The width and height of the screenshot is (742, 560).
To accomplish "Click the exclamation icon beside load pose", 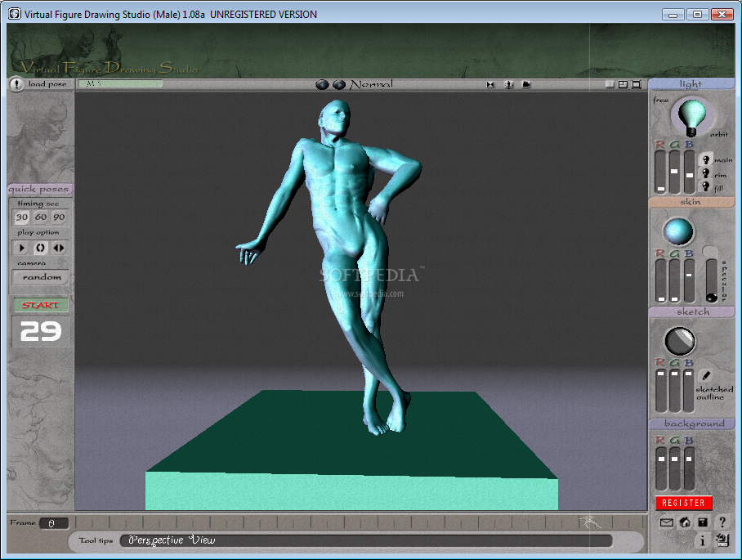I will pos(16,84).
